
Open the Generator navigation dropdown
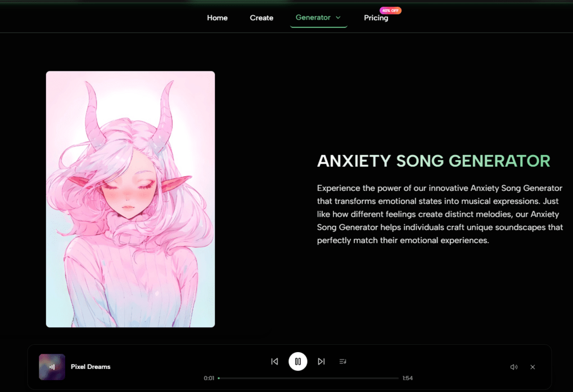(318, 17)
